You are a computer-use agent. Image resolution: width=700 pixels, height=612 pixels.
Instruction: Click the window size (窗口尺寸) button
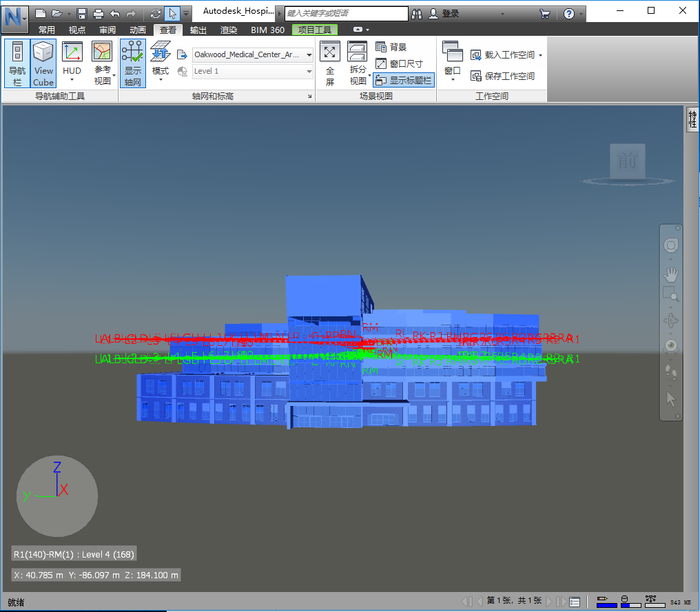tap(399, 63)
